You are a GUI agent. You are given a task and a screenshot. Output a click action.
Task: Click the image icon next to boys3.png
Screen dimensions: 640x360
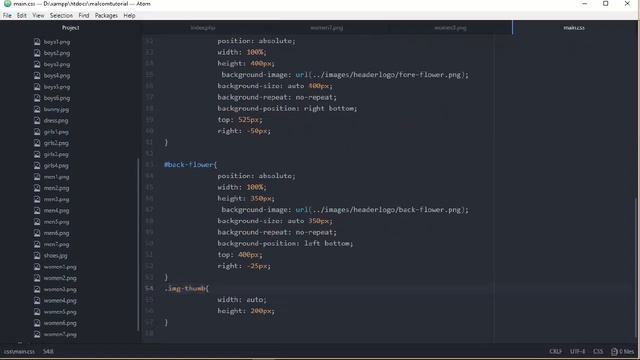(x=37, y=64)
